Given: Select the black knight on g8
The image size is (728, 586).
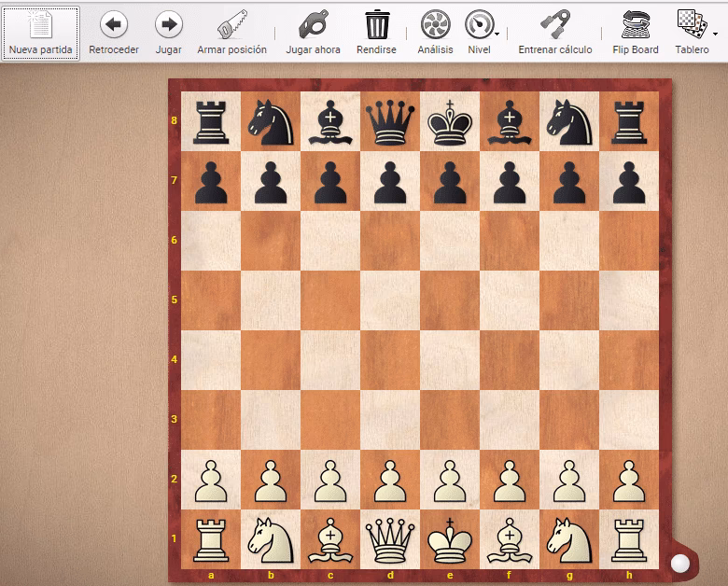Looking at the screenshot, I should tap(569, 121).
